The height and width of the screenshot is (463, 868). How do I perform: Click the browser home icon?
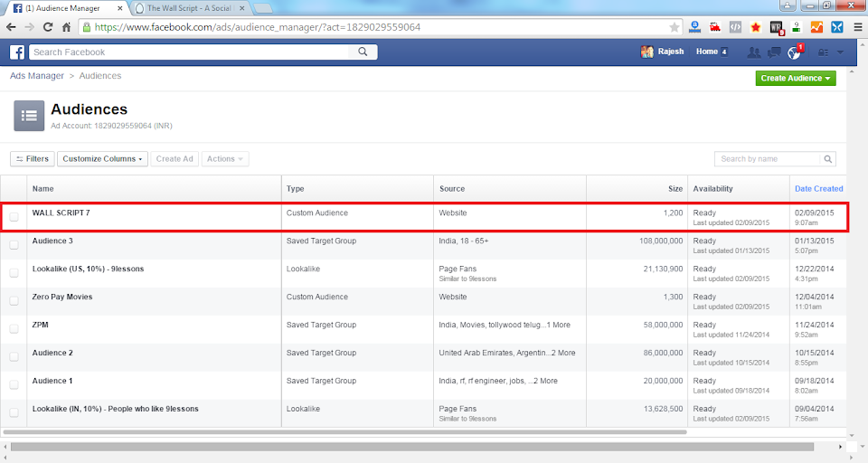click(x=66, y=27)
